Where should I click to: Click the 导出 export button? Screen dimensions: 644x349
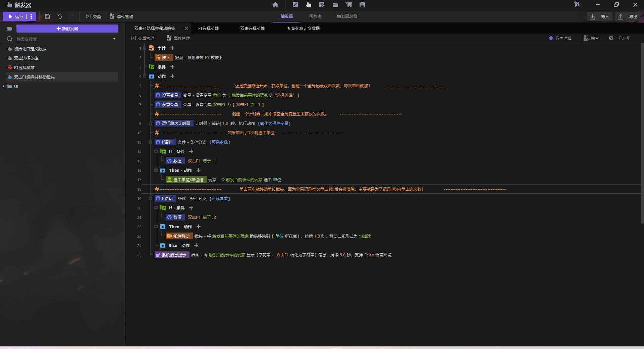(628, 16)
